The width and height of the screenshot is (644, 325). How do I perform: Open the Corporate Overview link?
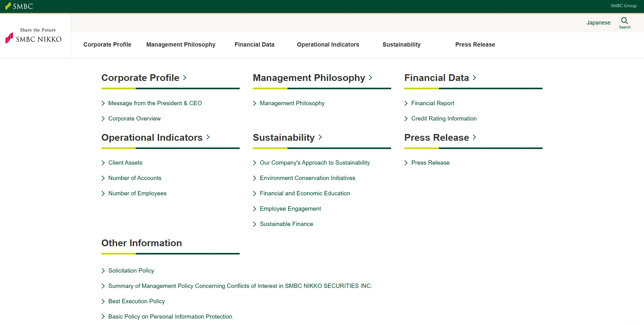[134, 119]
